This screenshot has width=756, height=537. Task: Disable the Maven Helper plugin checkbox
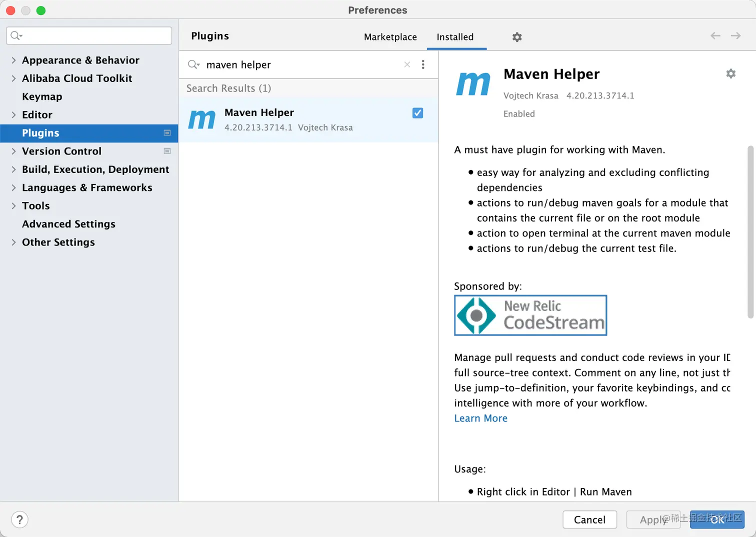pos(417,113)
